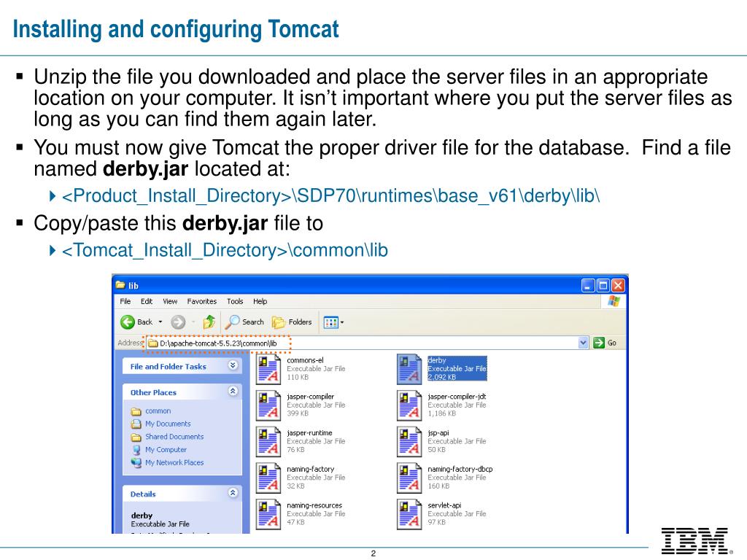The image size is (747, 560).
Task: Click the My Computer icon in sidebar
Action: [136, 449]
